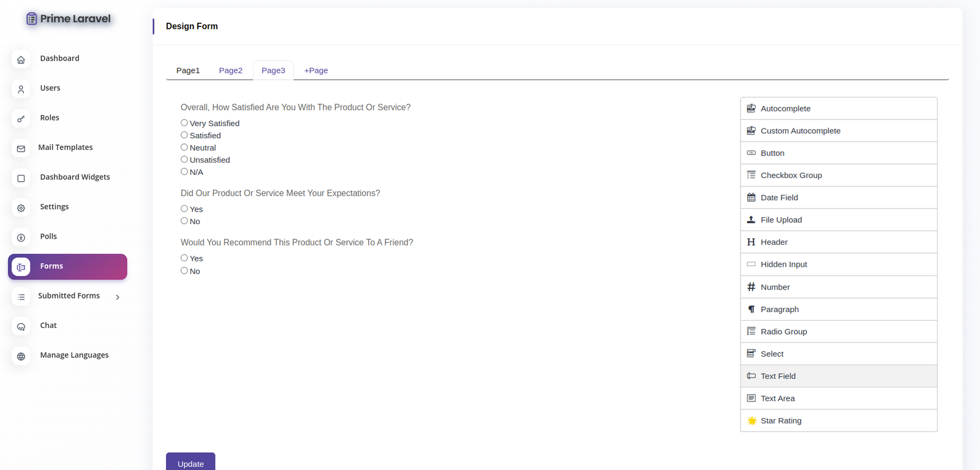This screenshot has height=470, width=980.
Task: Click the Manage Languages globe icon
Action: coord(21,356)
